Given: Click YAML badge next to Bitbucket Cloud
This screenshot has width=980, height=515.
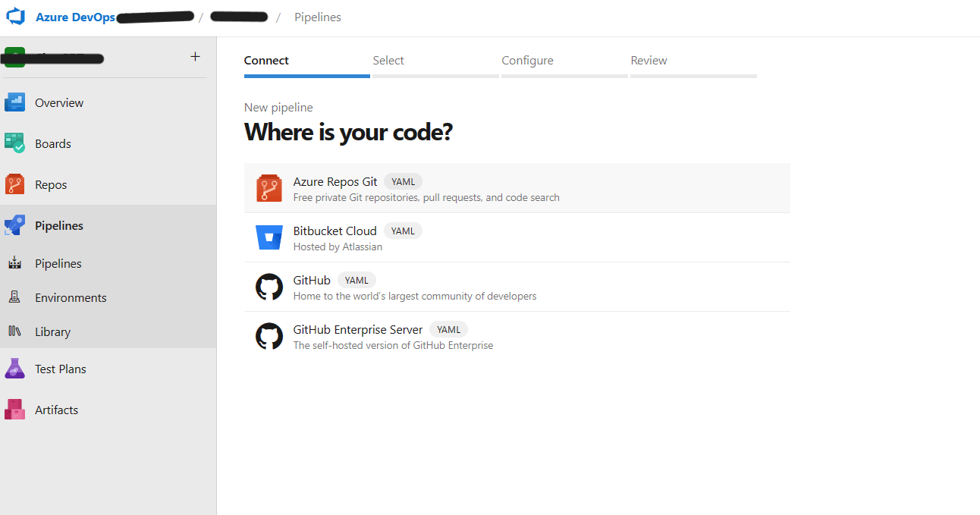Looking at the screenshot, I should click(x=403, y=231).
